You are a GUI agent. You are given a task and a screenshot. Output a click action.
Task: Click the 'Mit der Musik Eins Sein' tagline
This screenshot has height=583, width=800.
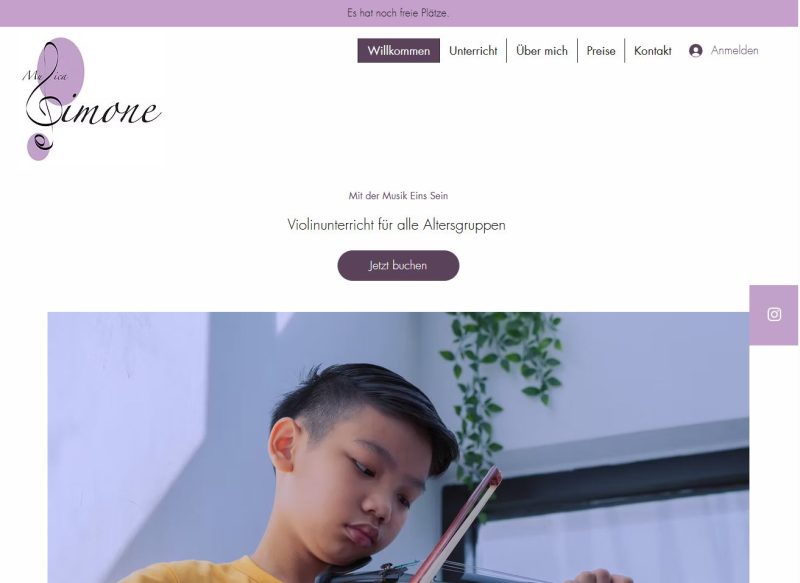(x=398, y=195)
